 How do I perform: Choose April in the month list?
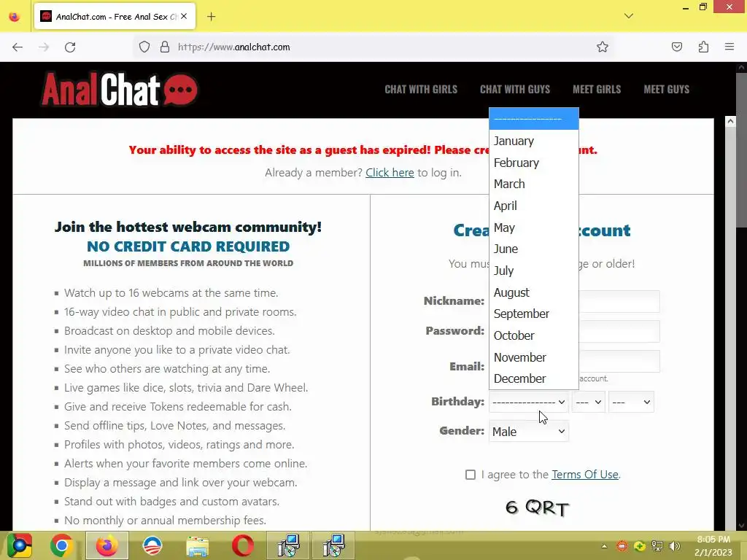coord(533,206)
